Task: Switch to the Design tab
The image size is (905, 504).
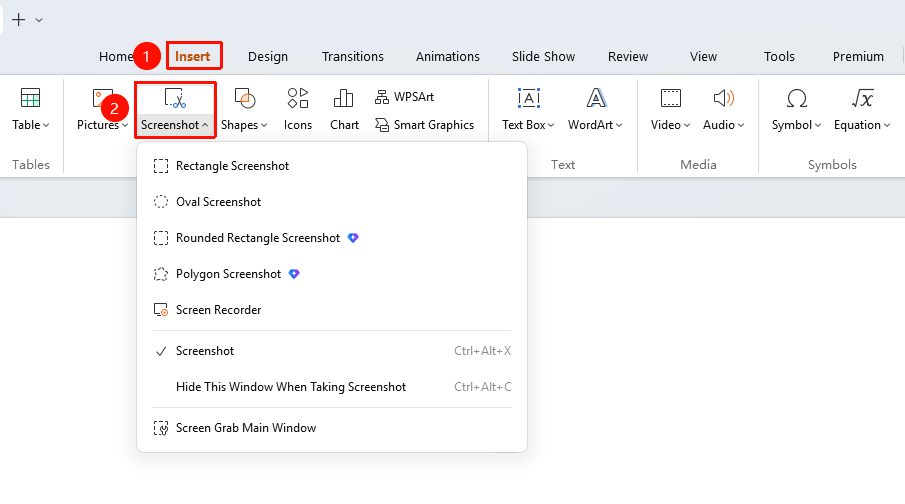Action: click(x=268, y=57)
